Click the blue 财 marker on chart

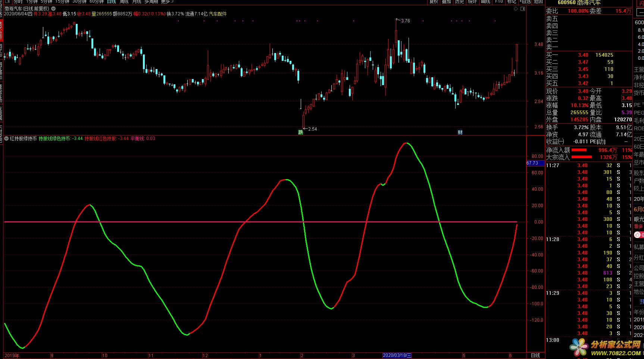[x=460, y=132]
